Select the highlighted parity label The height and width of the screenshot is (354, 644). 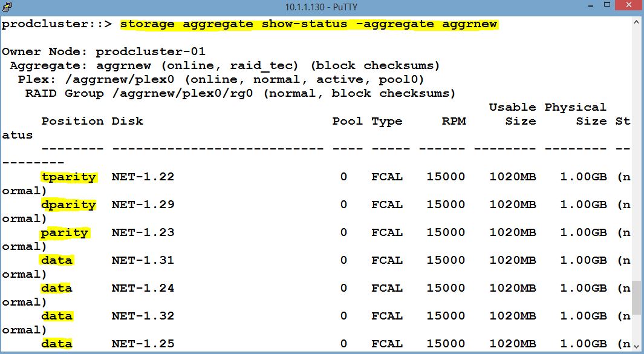pos(65,232)
